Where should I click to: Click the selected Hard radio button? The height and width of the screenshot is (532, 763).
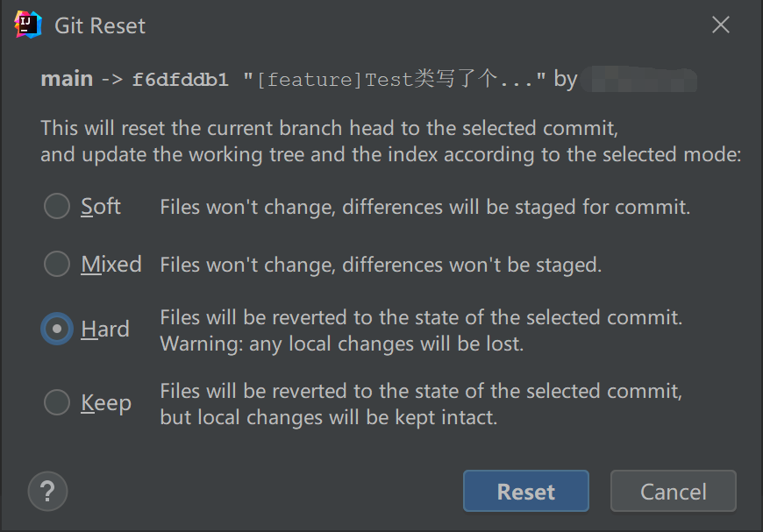coord(57,330)
